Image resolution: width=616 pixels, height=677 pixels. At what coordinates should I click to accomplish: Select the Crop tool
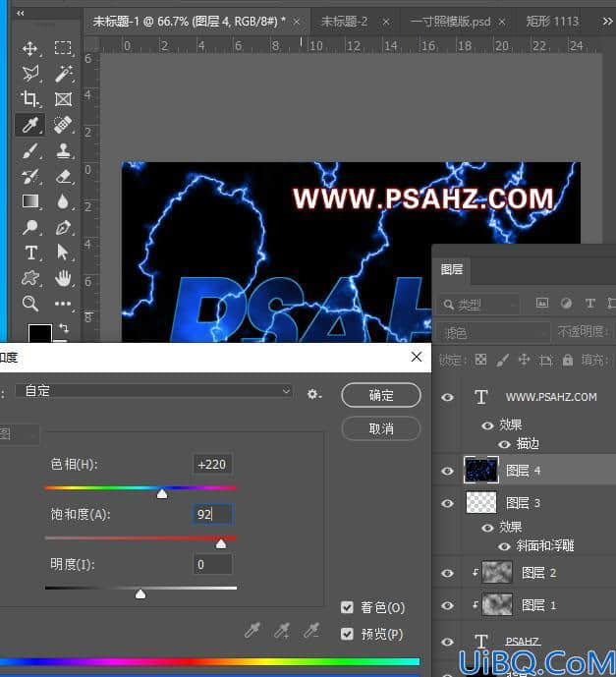29,99
